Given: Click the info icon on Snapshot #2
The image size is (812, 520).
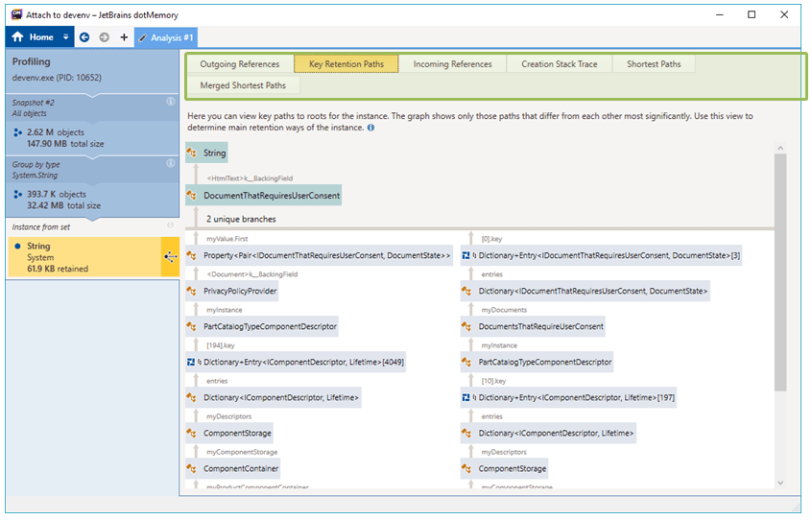Looking at the screenshot, I should click(170, 101).
